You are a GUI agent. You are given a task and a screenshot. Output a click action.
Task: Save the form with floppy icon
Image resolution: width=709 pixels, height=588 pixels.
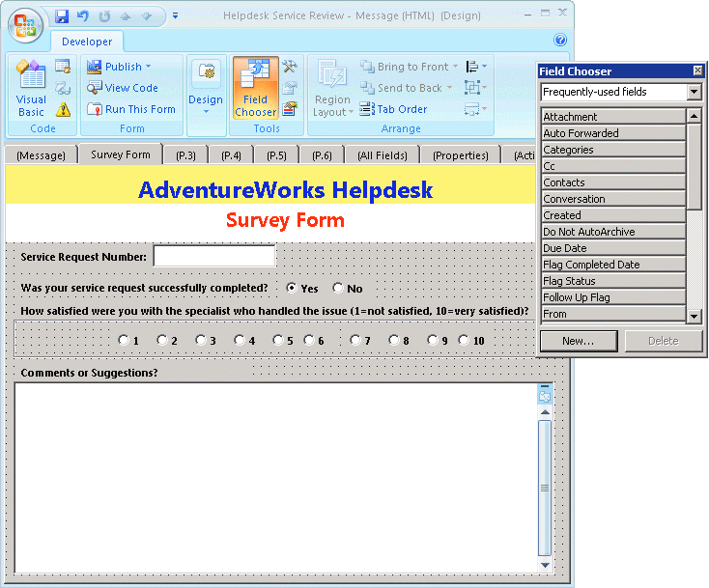click(x=61, y=16)
